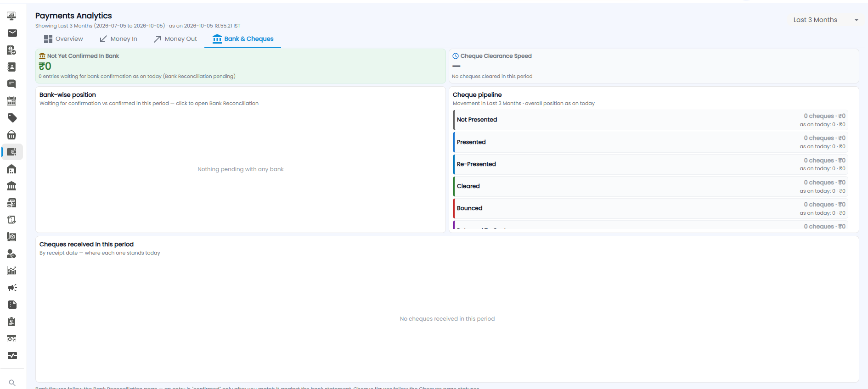Viewport: 868px width, 389px height.
Task: Open the Presented cheque pipeline row
Action: tap(650, 142)
